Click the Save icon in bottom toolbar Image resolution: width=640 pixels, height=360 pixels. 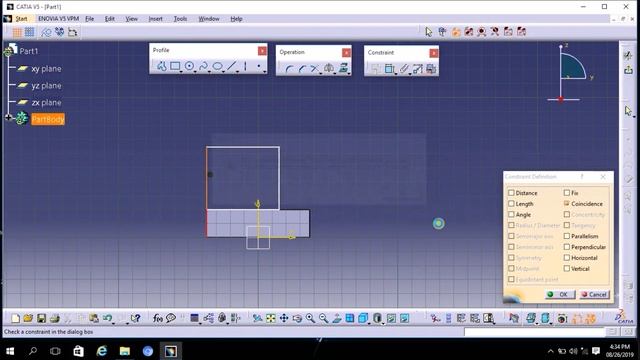click(41, 318)
